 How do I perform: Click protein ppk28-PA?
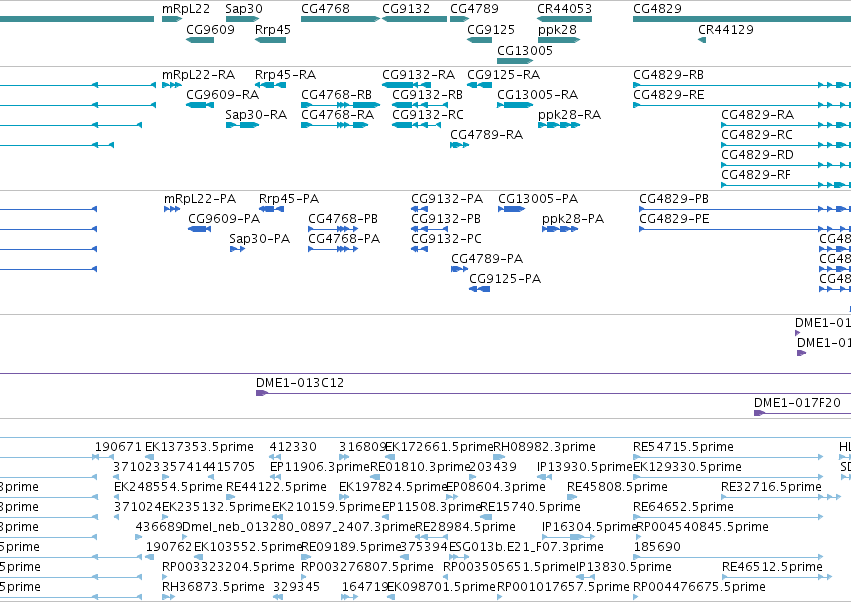(x=560, y=229)
